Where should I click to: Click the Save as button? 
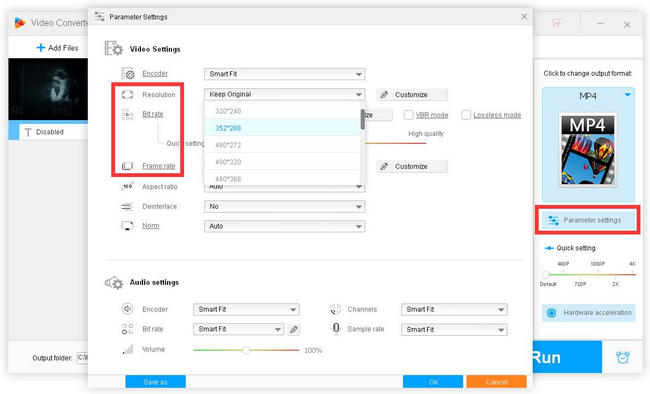[155, 382]
